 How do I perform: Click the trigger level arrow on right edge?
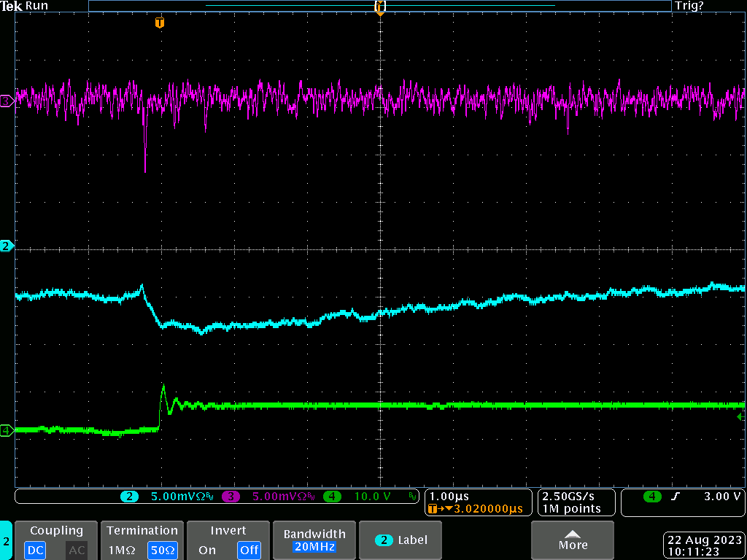(x=741, y=416)
